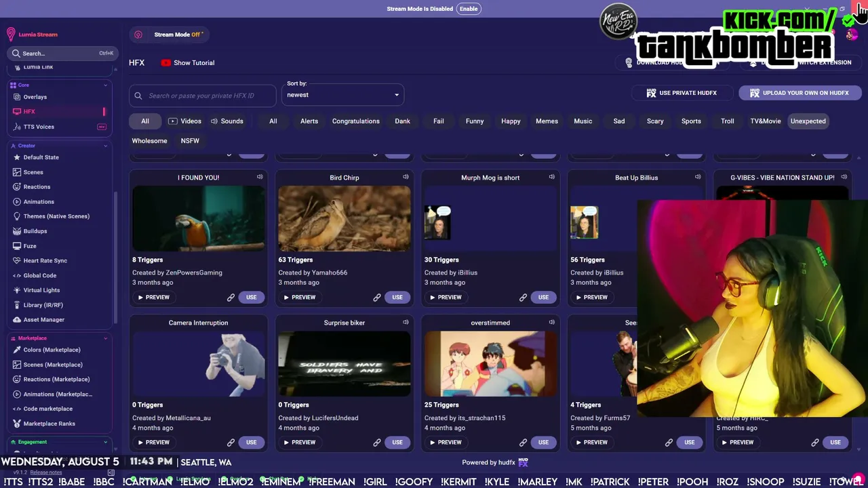This screenshot has width=868, height=488.
Task: Click the Library (IR/RF) icon
Action: 17,305
